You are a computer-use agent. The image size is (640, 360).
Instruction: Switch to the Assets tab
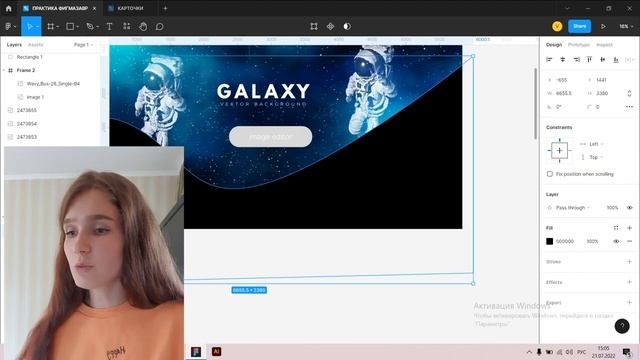pyautogui.click(x=36, y=44)
